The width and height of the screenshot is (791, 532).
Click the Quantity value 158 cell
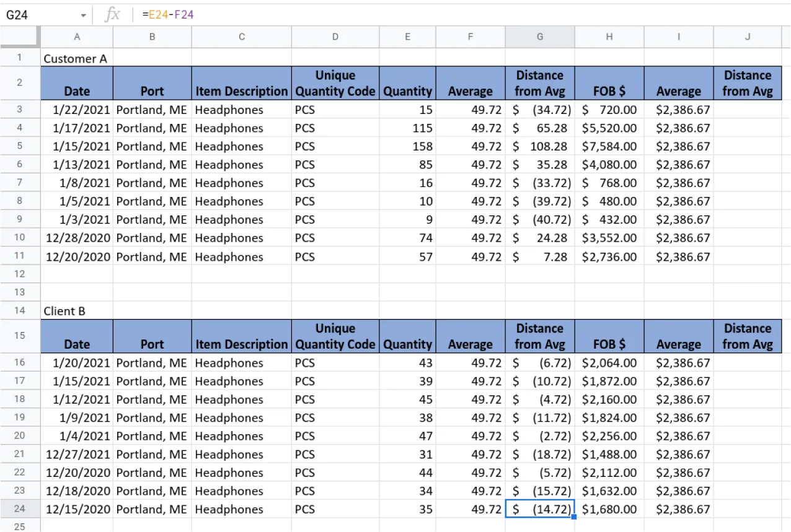[x=407, y=146]
